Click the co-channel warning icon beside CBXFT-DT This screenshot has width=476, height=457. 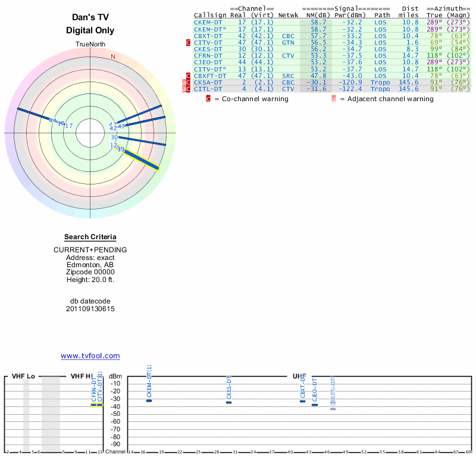tap(189, 76)
